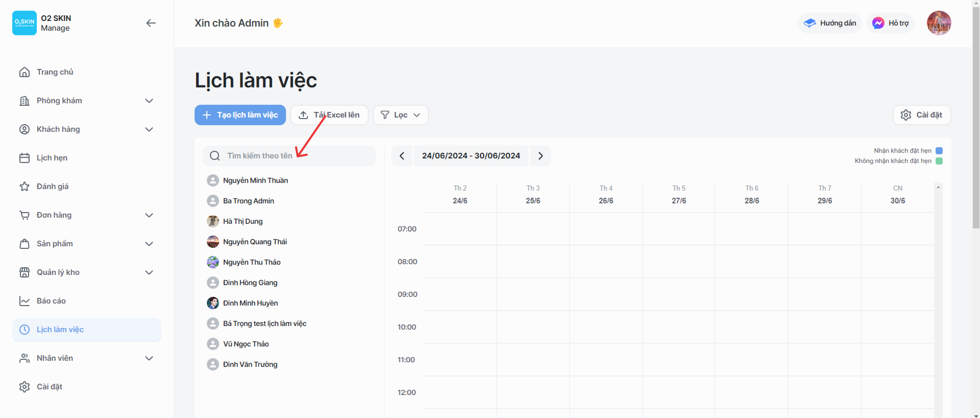Collapse sidebar with back arrow icon
The image size is (980, 418).
[151, 23]
